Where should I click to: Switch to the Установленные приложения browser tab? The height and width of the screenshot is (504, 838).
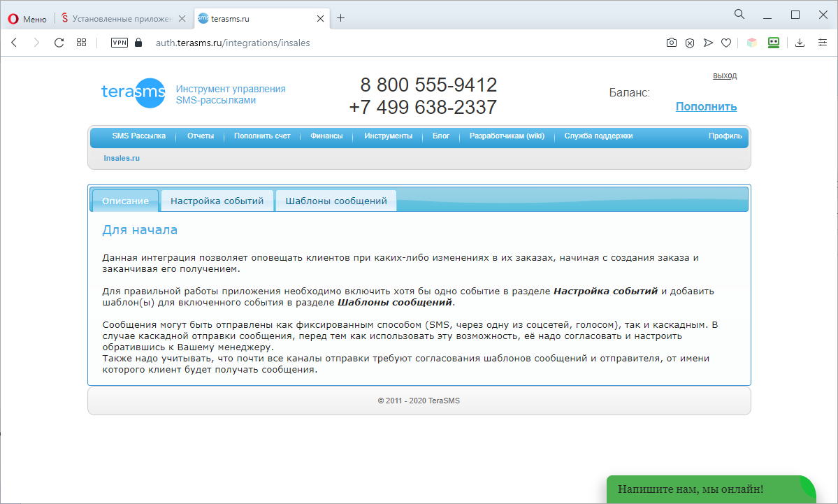[124, 19]
